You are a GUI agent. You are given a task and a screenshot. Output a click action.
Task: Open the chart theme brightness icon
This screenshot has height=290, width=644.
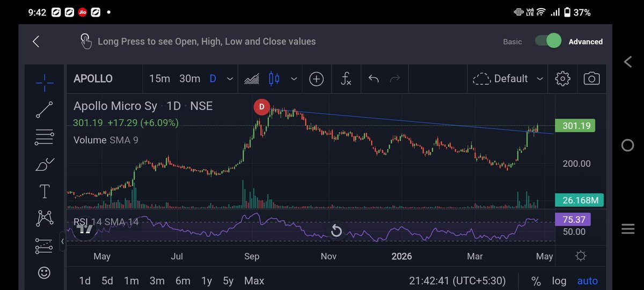[x=580, y=256]
